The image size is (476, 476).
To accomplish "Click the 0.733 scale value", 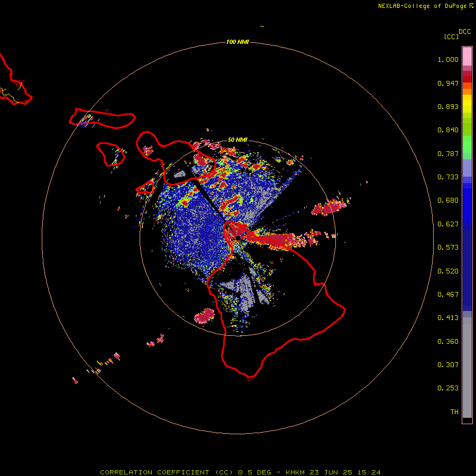I will pyautogui.click(x=448, y=177).
